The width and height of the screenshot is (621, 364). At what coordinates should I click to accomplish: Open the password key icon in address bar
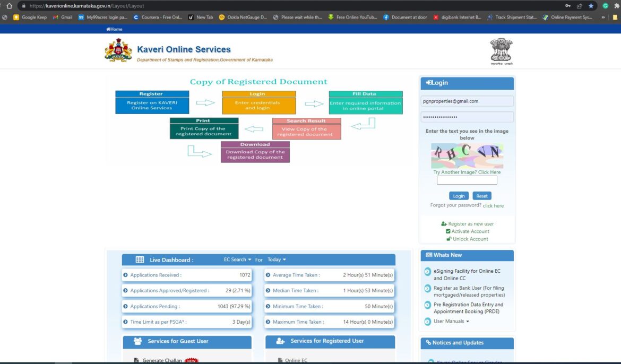point(567,6)
